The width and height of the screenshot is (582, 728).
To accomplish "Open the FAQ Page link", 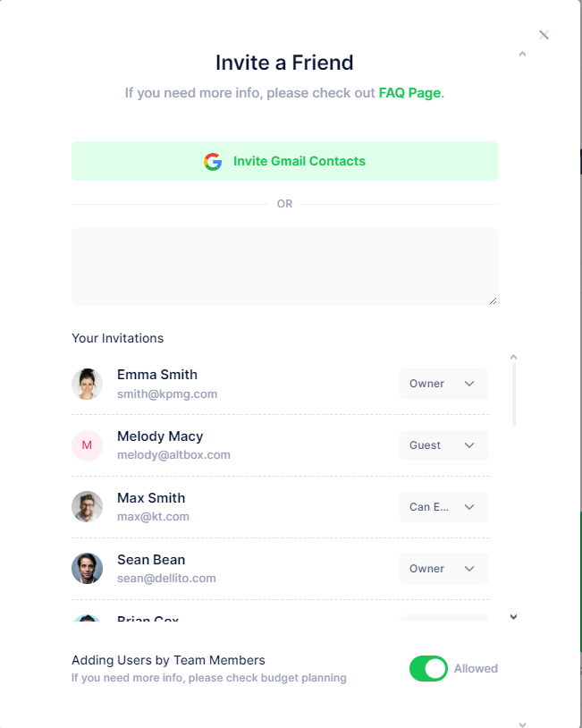I will coord(409,92).
